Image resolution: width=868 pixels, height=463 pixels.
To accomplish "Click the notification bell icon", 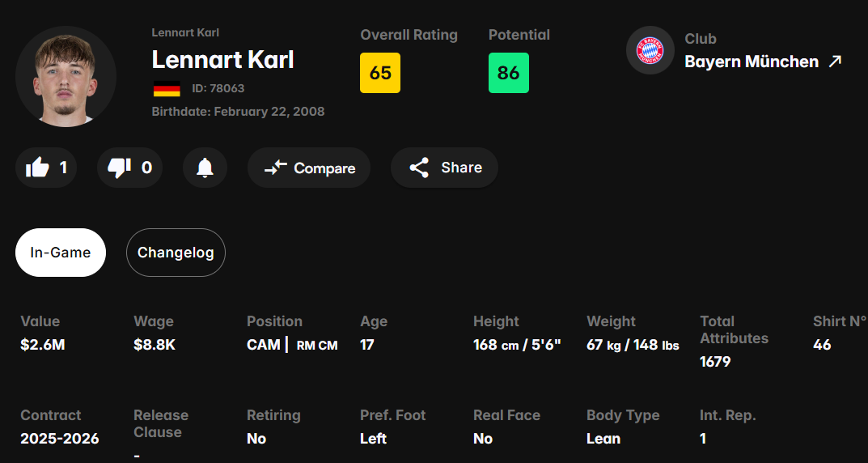I will click(205, 168).
